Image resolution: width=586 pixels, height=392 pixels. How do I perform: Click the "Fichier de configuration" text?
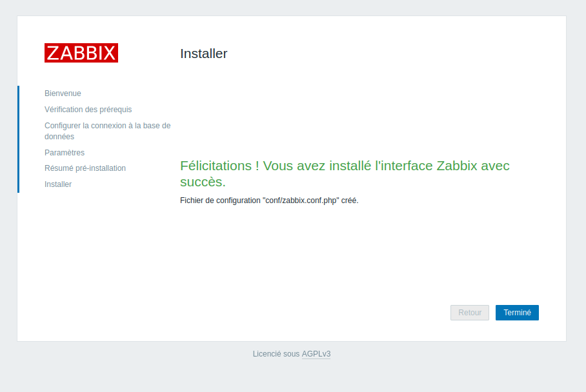pos(220,201)
